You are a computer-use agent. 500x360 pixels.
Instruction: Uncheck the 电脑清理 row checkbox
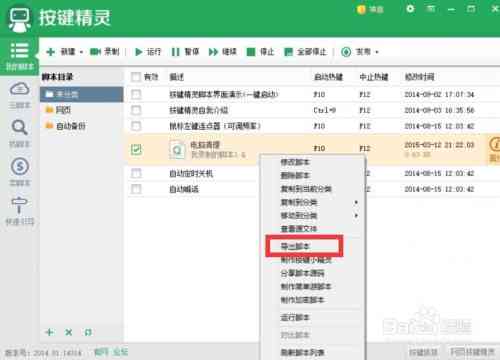tap(136, 149)
